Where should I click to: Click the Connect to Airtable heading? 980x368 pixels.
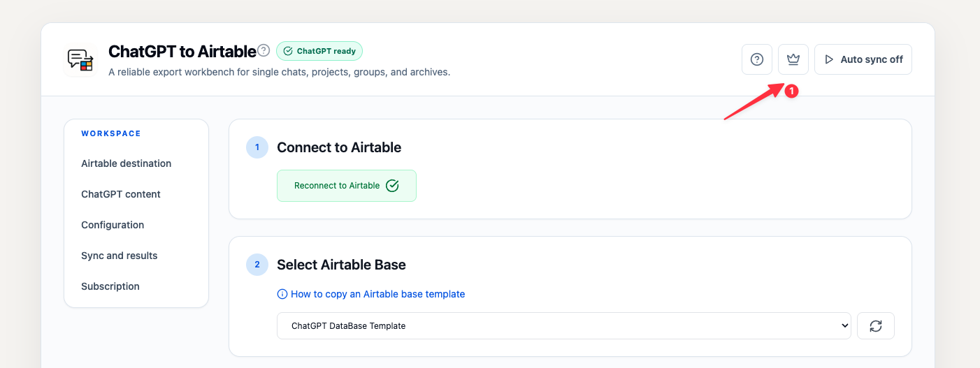(x=339, y=147)
